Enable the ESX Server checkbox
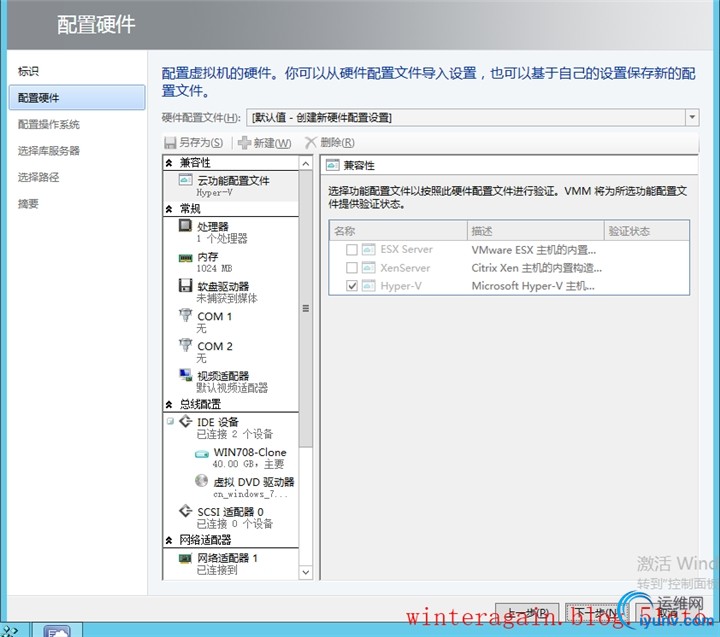Viewport: 720px width, 637px height. coord(352,249)
